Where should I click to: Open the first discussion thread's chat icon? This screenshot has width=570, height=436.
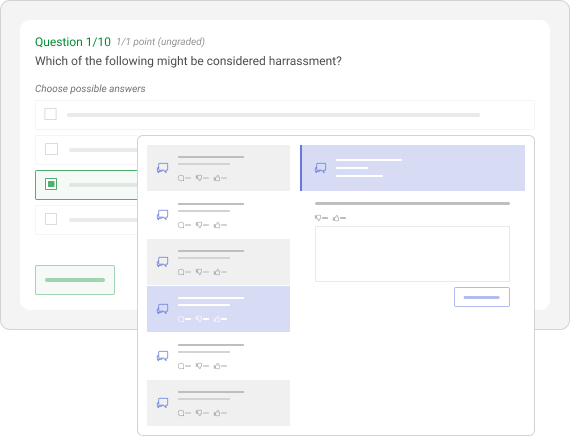point(162,168)
